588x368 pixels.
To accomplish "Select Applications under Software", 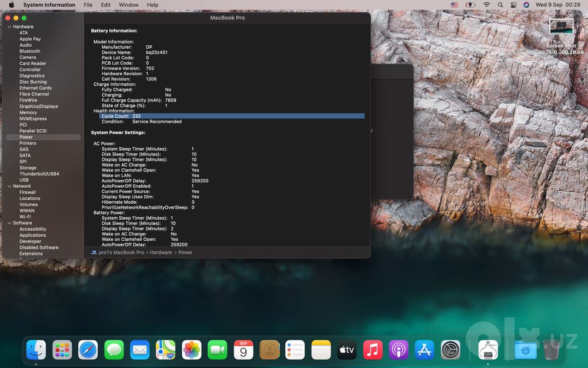I will click(x=32, y=235).
